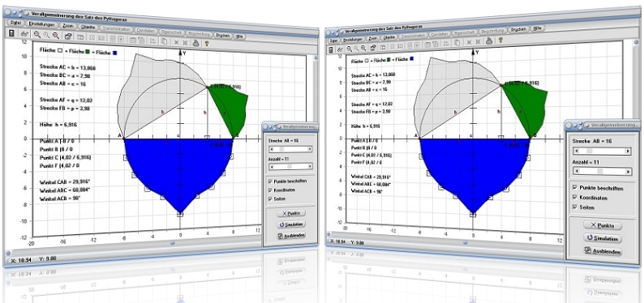Image resolution: width=644 pixels, height=303 pixels.
Task: Click the second X delete icon, left window toolbar
Action: point(185,42)
